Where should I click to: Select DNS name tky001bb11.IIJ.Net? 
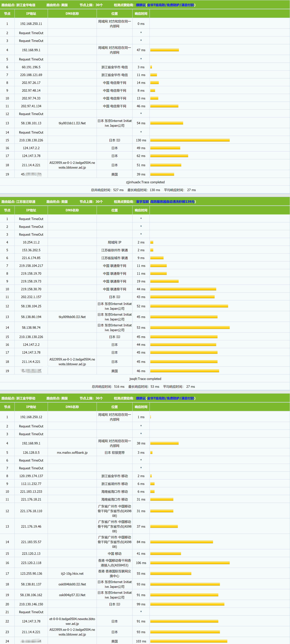tap(72, 123)
